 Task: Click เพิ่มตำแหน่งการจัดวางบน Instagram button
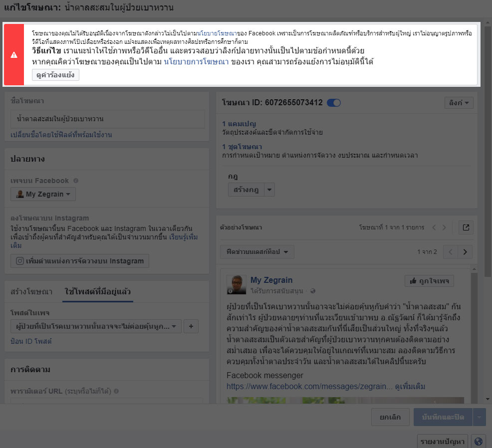coord(80,261)
